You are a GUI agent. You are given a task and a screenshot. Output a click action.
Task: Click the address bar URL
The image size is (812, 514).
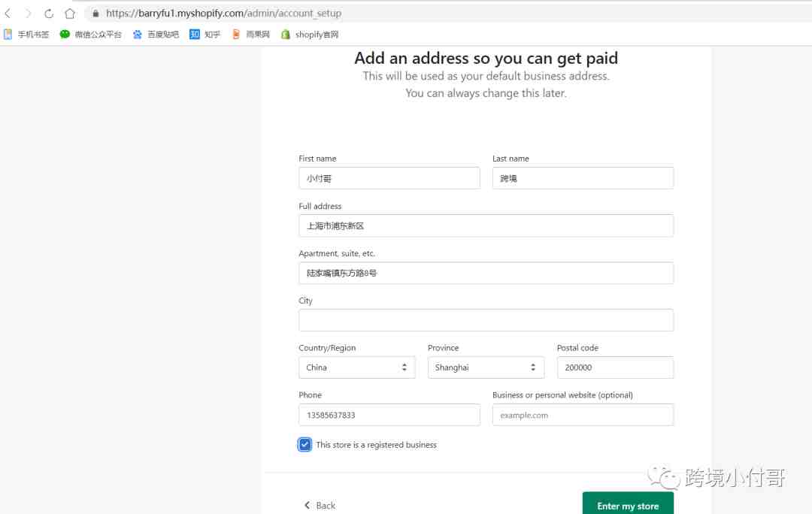tap(224, 14)
